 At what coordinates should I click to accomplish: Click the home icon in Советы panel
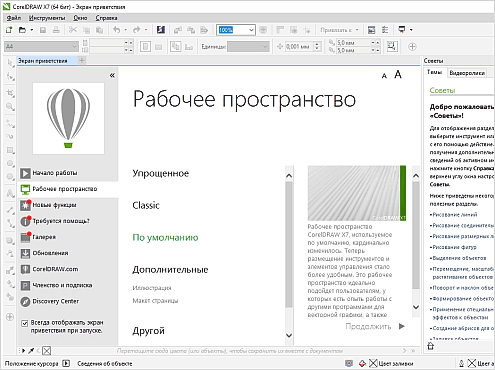[x=431, y=346]
